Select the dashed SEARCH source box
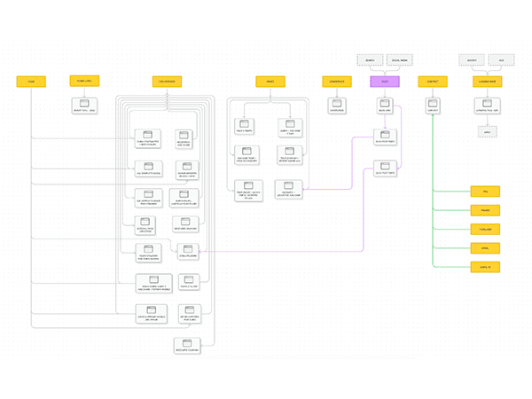Viewport: 532px width, 399px height. point(370,60)
